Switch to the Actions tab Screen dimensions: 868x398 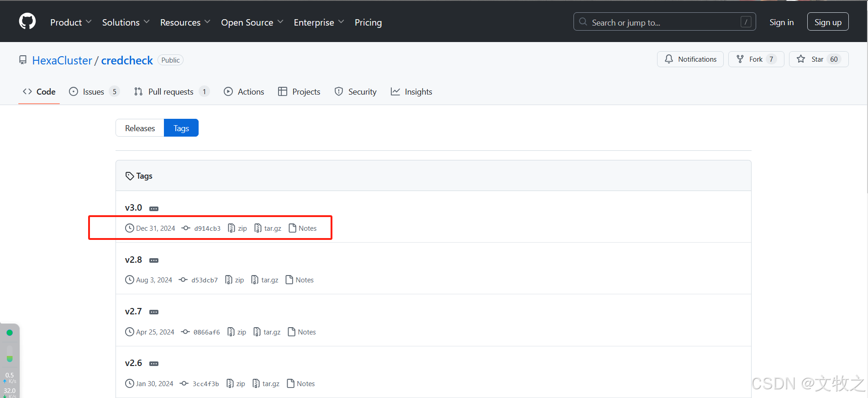pos(244,92)
